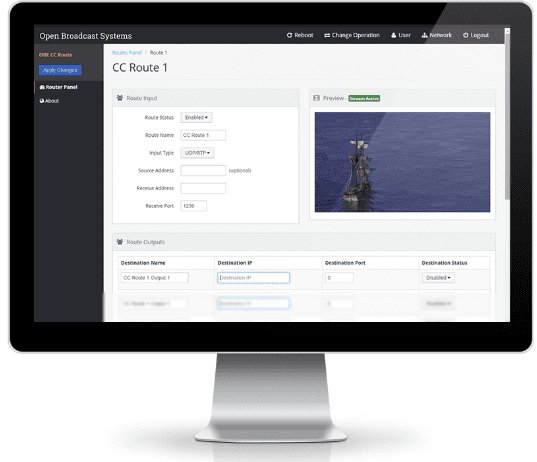
Task: Select Router Panel in the sidebar
Action: point(59,87)
